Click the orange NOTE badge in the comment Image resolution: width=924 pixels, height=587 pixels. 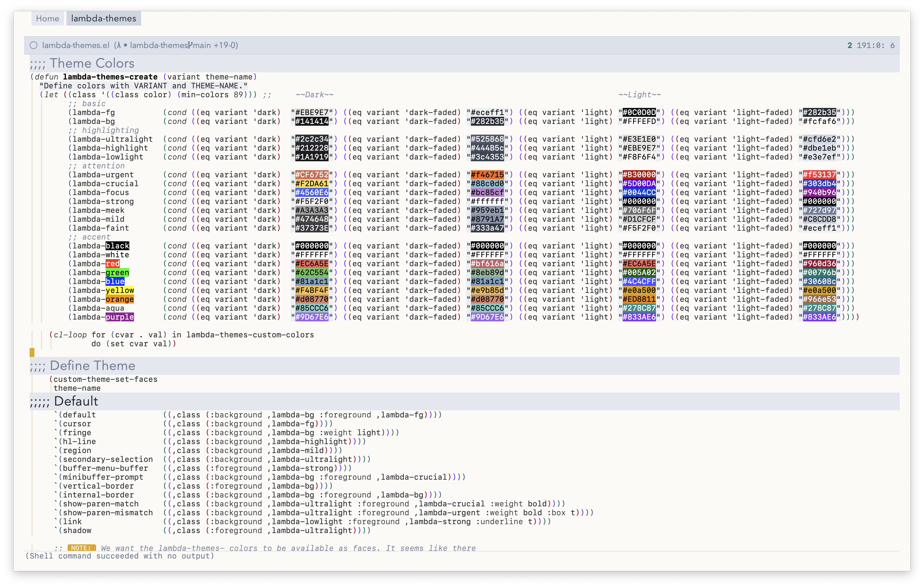(x=81, y=548)
